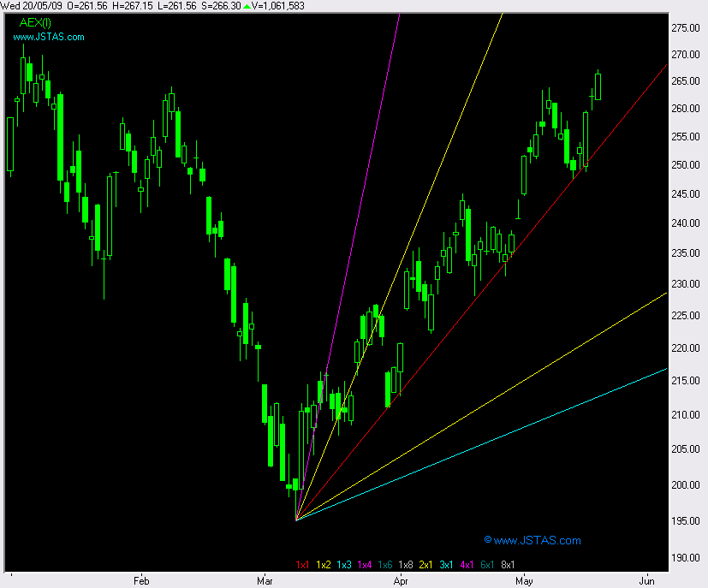The image size is (708, 588).
Task: Click the Feb label on time axis
Action: (x=141, y=581)
